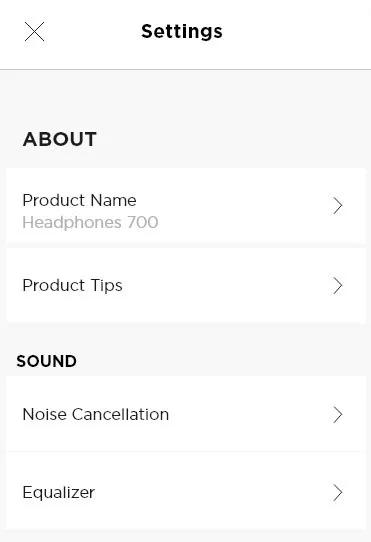The width and height of the screenshot is (371, 542).
Task: Open the Equalizer settings
Action: point(186,492)
